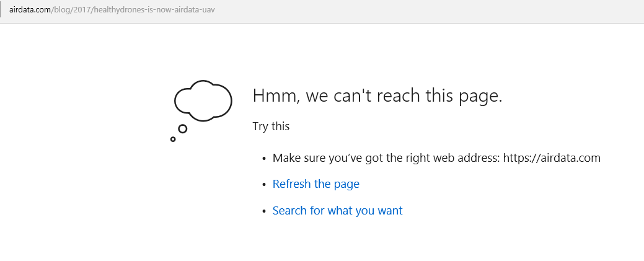Open the "Search for what you want" link
Viewport: 644px width, 261px height.
coord(338,210)
